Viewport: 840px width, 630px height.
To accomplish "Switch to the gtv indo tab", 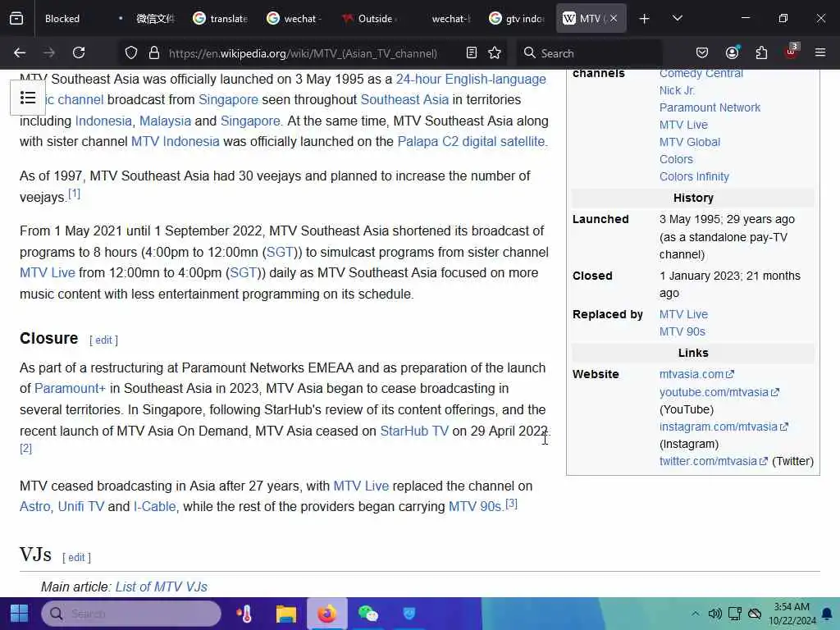I will pos(518,19).
